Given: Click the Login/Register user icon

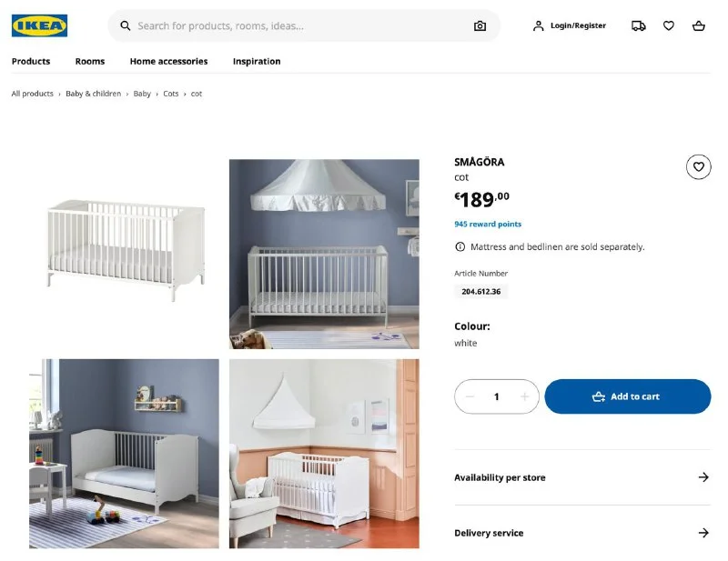Looking at the screenshot, I should [x=538, y=25].
